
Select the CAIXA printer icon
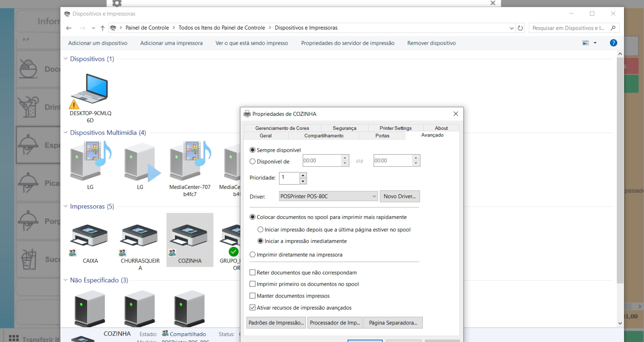90,237
